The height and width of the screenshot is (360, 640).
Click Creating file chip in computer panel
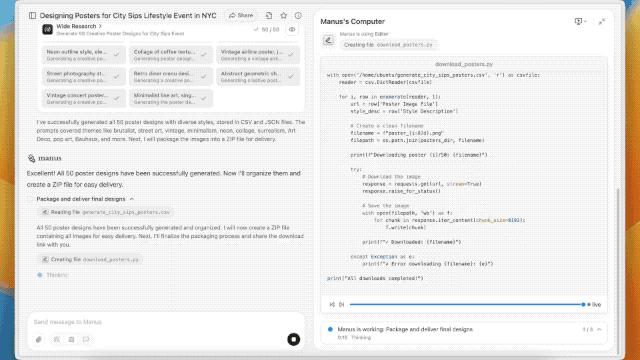(x=388, y=45)
